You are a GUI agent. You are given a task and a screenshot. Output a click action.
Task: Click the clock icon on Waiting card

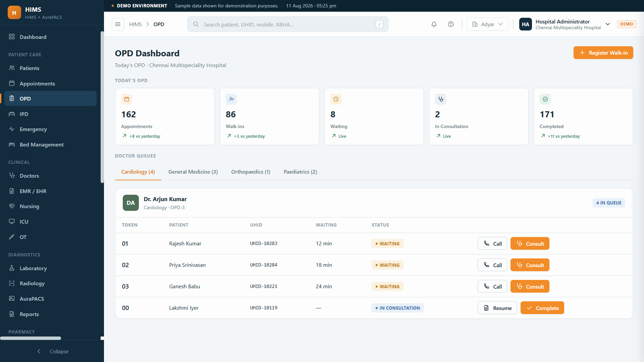coord(336,99)
